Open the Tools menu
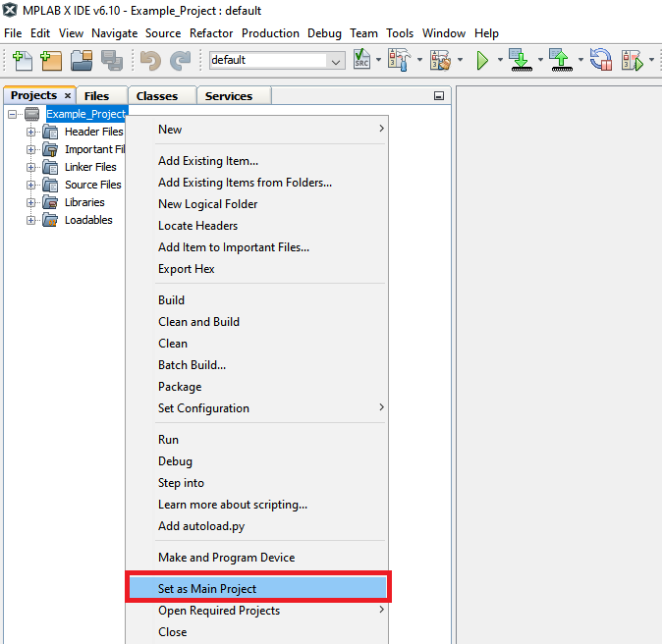The width and height of the screenshot is (662, 644). click(400, 33)
